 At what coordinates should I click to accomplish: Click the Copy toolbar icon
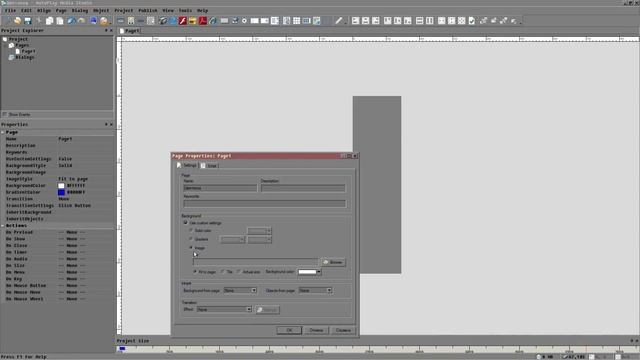click(x=49, y=20)
